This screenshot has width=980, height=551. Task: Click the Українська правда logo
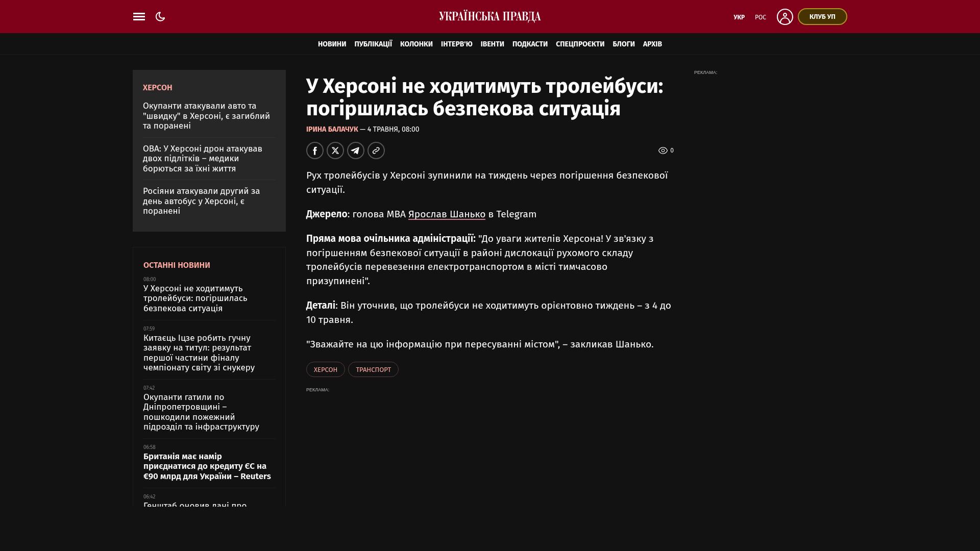pyautogui.click(x=490, y=17)
